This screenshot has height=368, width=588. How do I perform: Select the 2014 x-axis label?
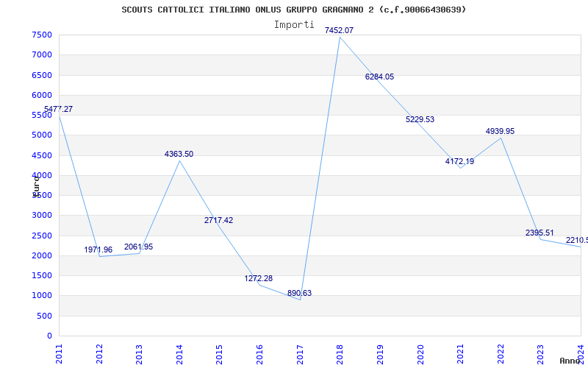[179, 354]
